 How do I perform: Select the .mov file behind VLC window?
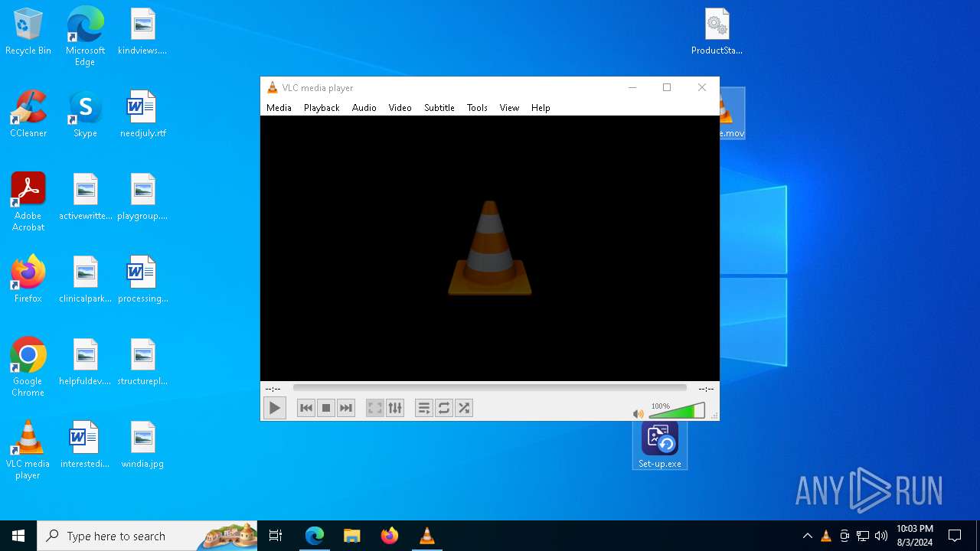pyautogui.click(x=732, y=113)
